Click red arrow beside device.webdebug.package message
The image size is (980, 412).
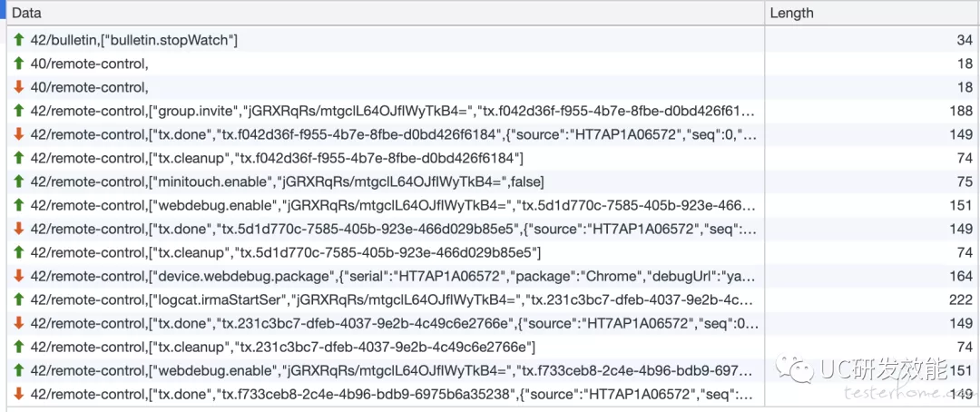click(19, 277)
